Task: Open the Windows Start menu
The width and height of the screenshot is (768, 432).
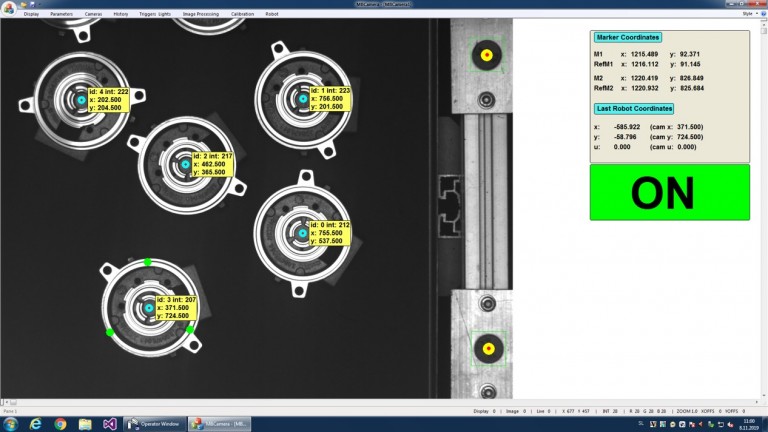Action: (10, 424)
